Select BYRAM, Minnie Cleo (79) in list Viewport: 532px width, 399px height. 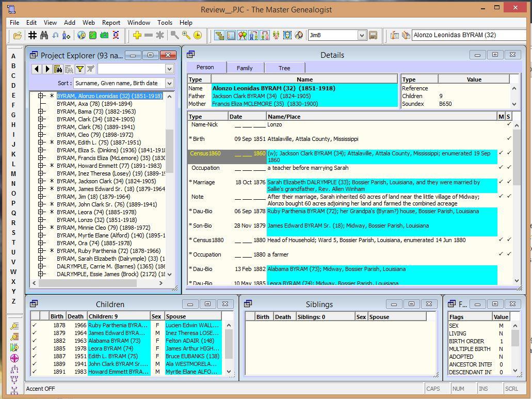(104, 227)
